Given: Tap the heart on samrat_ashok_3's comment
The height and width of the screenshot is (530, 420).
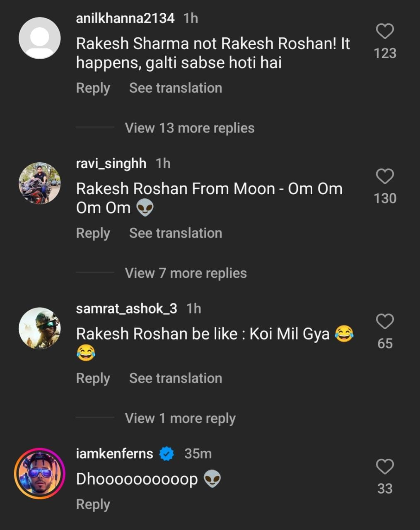Looking at the screenshot, I should (x=385, y=321).
